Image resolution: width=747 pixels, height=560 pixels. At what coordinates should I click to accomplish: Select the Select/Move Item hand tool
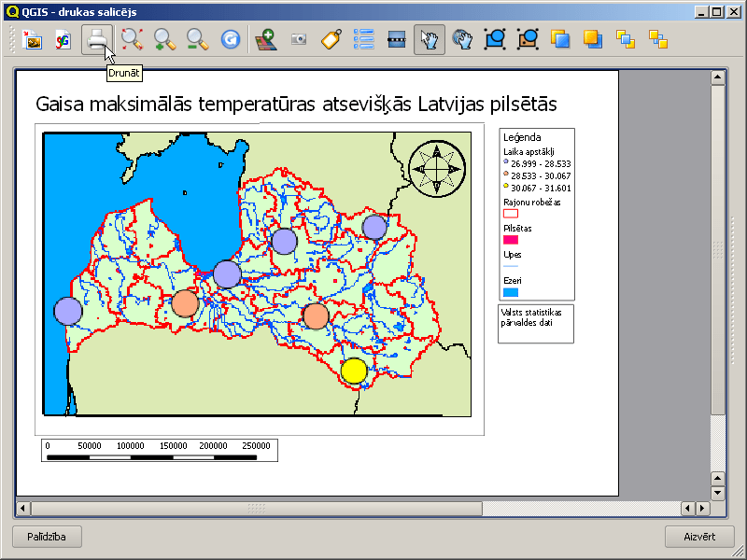430,40
